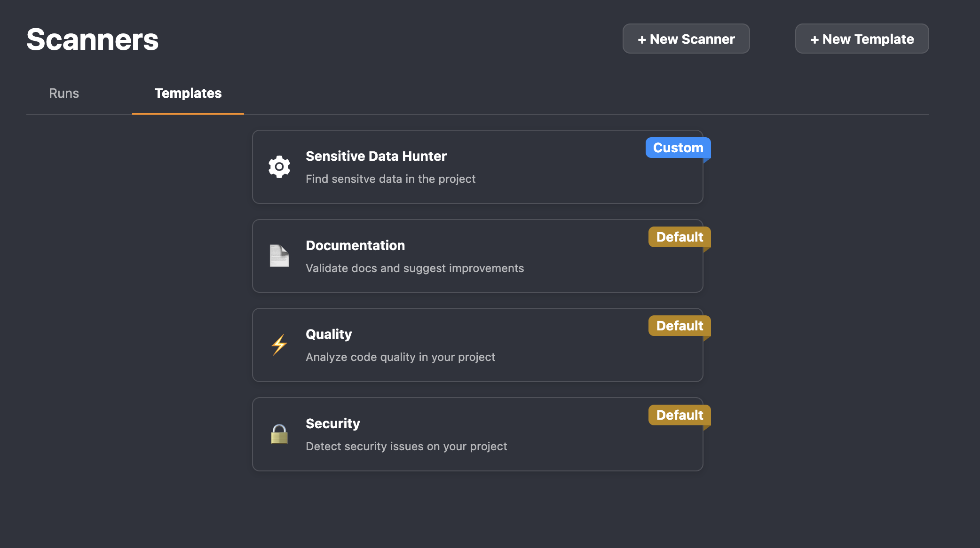
Task: Click the New Template button
Action: pos(861,39)
